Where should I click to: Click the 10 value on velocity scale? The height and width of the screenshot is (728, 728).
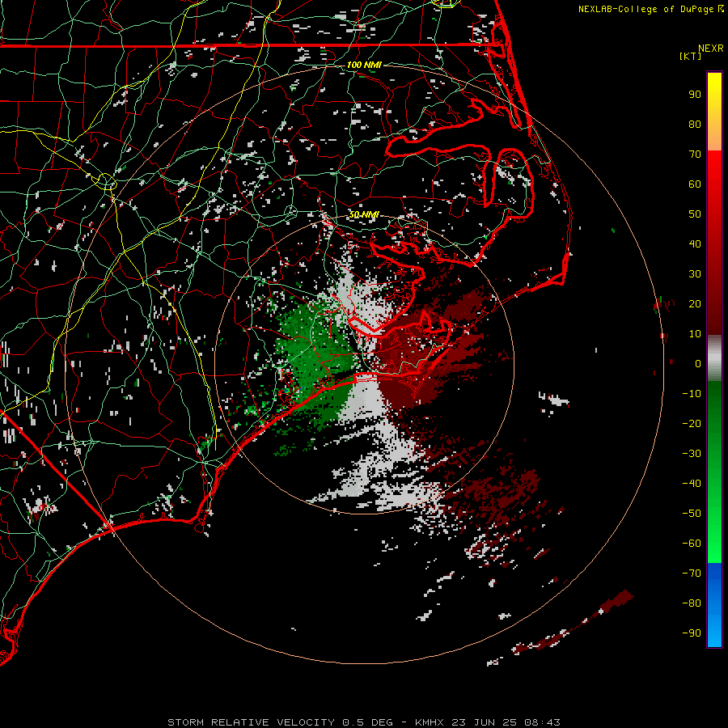(695, 334)
